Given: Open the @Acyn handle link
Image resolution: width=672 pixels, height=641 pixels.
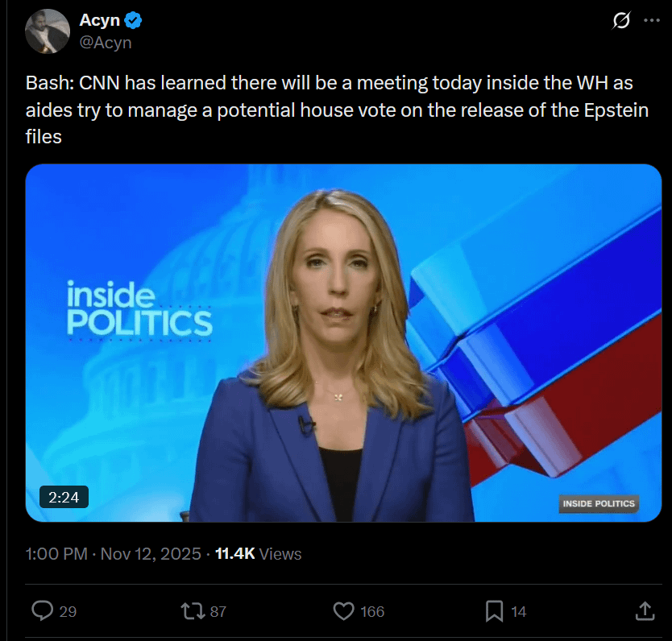Looking at the screenshot, I should pos(106,43).
